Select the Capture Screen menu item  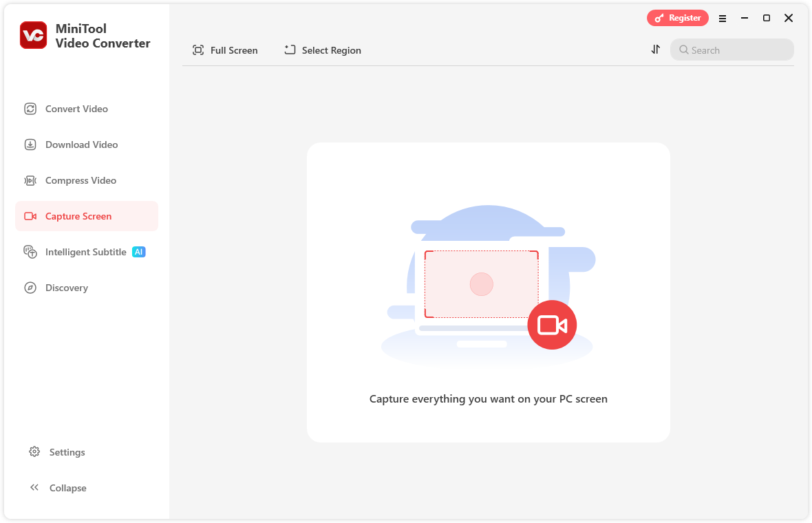point(87,216)
